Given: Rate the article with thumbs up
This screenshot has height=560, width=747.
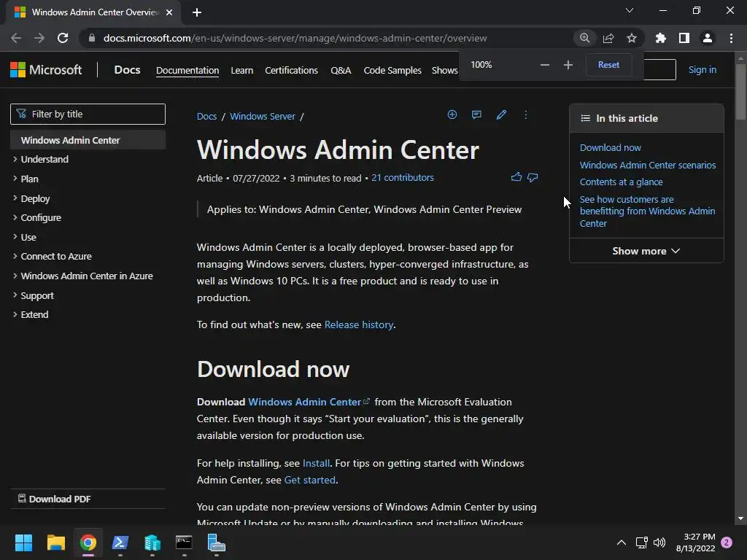Looking at the screenshot, I should (516, 177).
